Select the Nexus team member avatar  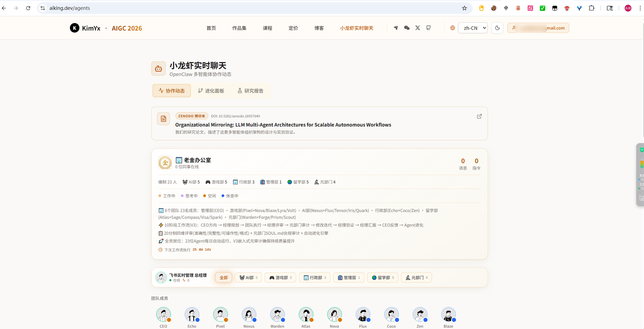pos(249,314)
